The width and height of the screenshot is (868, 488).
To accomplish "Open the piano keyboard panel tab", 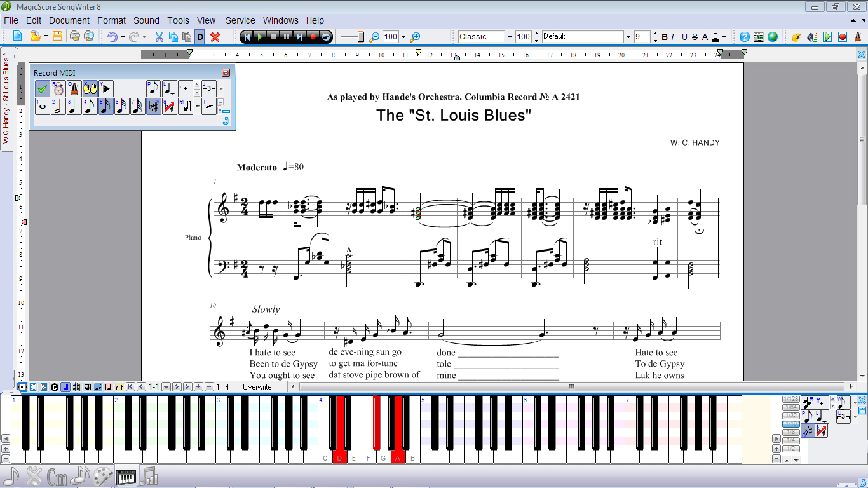I will click(127, 477).
